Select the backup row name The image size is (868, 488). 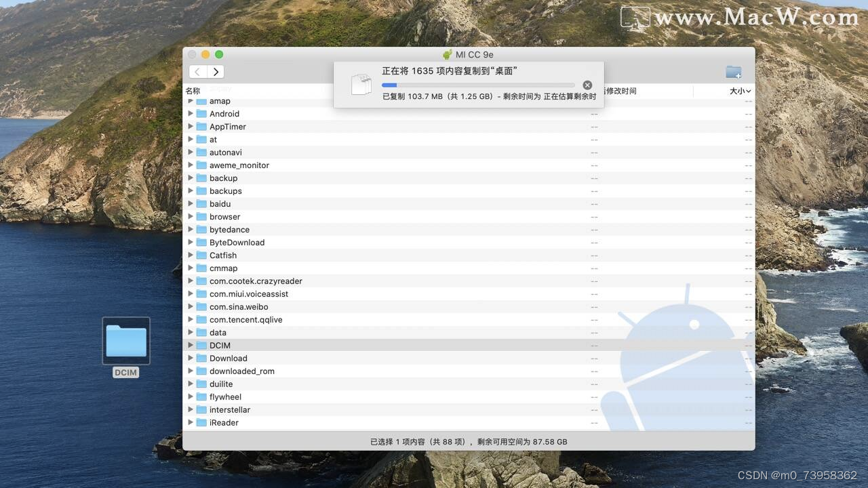click(x=224, y=178)
